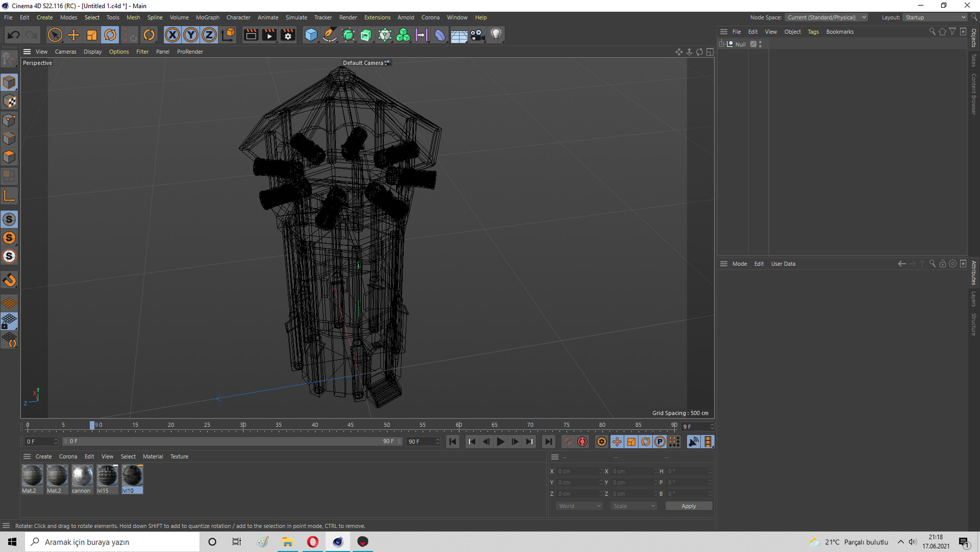Open Edit Render Settings
This screenshot has width=980, height=552.
[288, 35]
